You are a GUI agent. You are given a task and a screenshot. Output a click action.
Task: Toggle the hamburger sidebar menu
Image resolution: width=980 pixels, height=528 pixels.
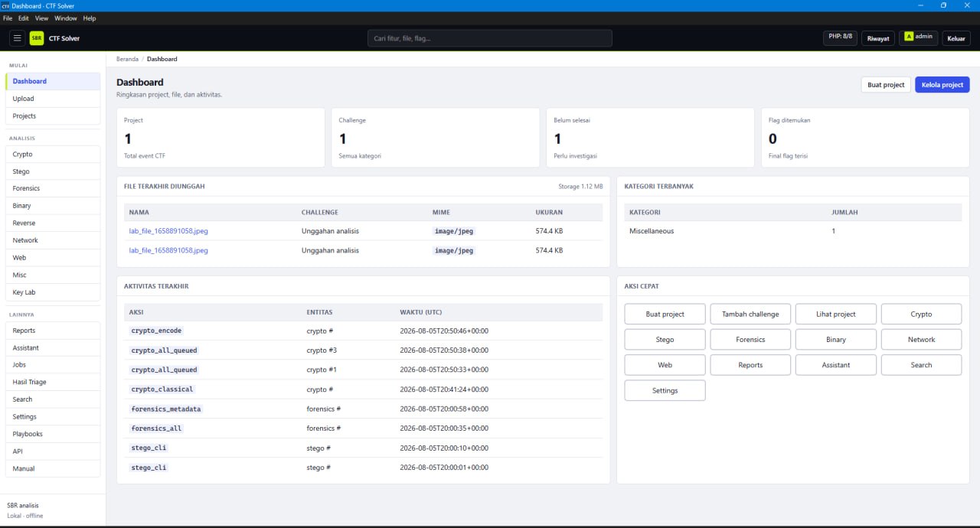17,38
